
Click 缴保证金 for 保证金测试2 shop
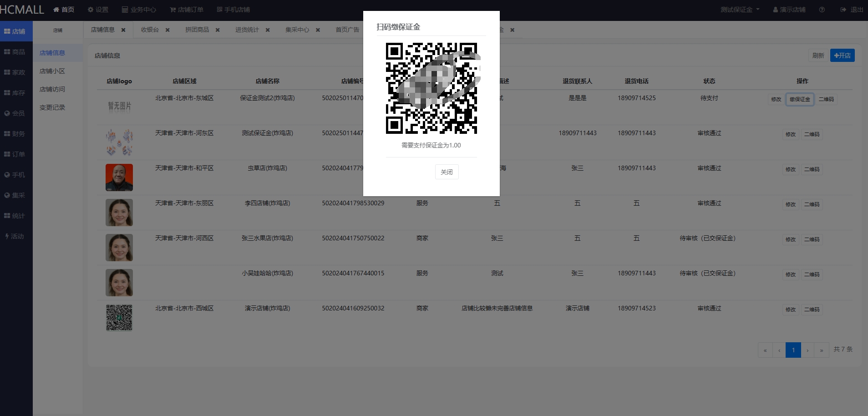click(x=800, y=99)
